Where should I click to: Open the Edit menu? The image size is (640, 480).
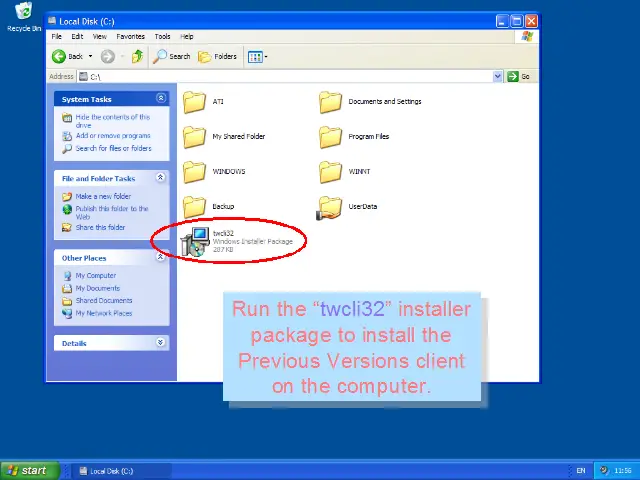77,37
